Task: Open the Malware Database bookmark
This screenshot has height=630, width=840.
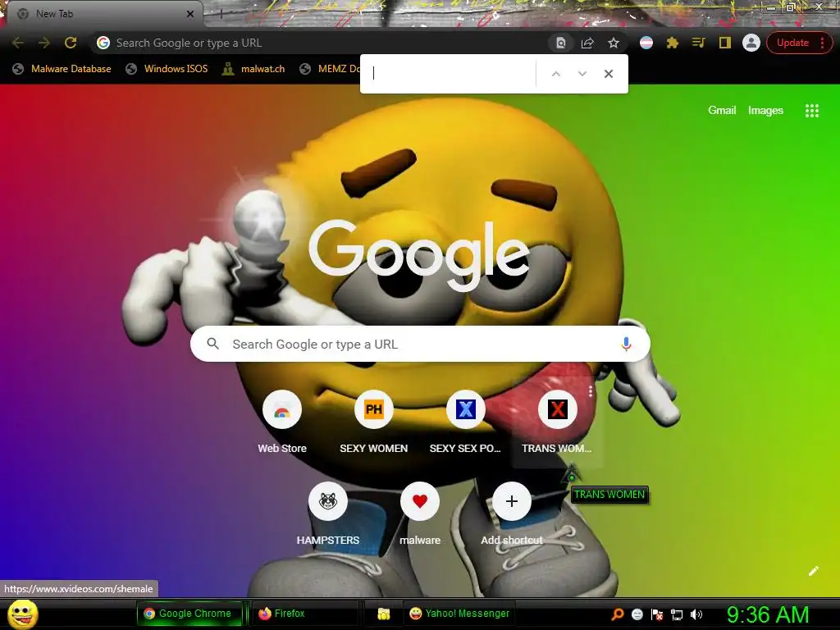Action: [x=62, y=69]
